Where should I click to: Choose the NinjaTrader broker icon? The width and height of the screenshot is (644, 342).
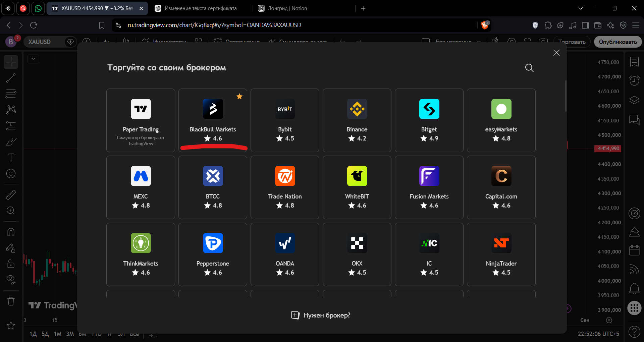click(x=501, y=243)
